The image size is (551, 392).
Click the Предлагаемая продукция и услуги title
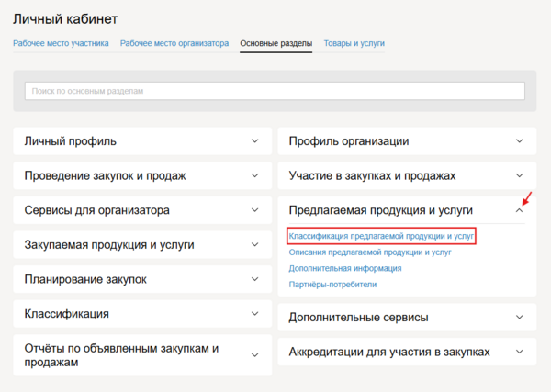click(380, 210)
